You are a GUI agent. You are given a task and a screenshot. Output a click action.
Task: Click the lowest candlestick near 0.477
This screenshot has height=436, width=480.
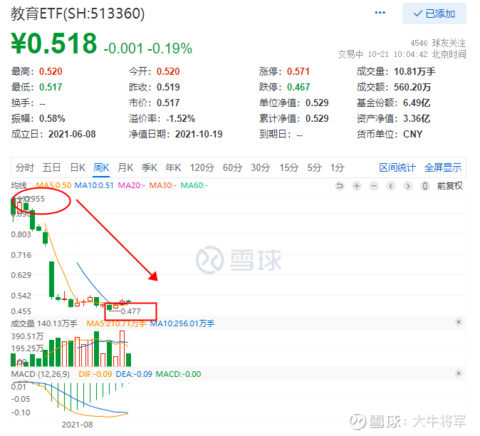109,307
